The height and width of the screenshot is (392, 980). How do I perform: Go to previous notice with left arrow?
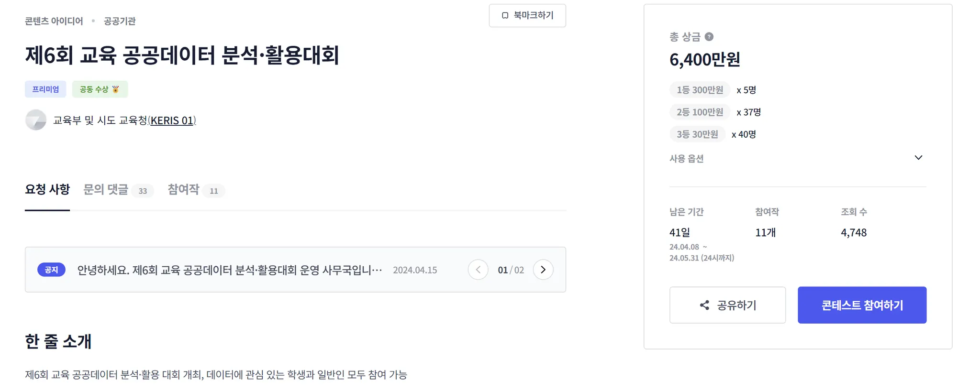click(x=478, y=270)
